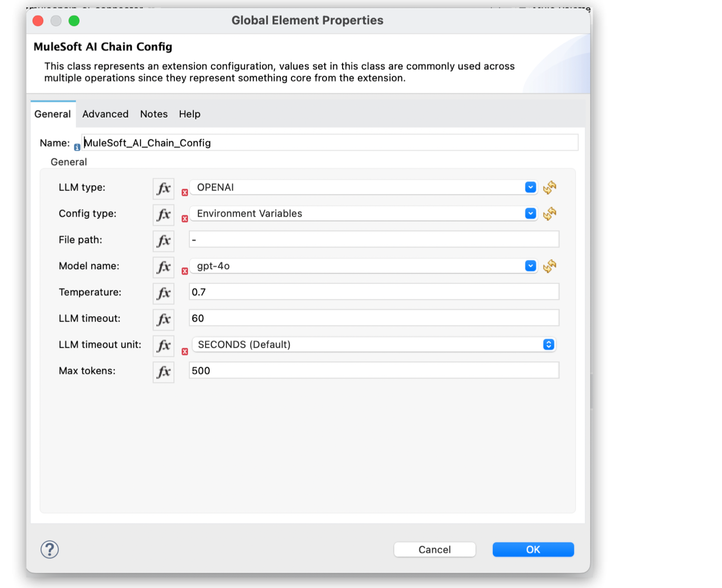Open the Notes tab

click(x=154, y=114)
